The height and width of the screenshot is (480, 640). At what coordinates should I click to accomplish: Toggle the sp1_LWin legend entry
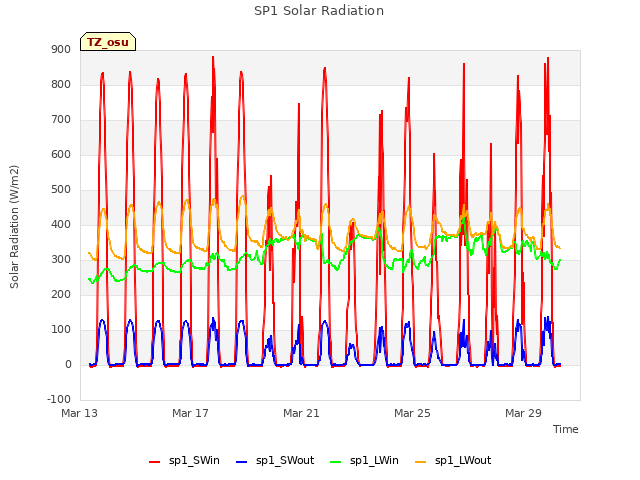click(364, 461)
